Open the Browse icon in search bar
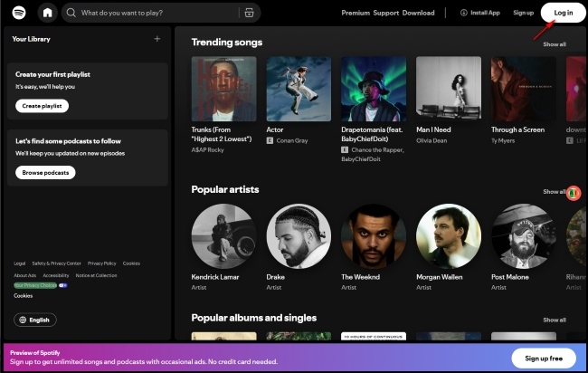The height and width of the screenshot is (373, 588). click(249, 13)
